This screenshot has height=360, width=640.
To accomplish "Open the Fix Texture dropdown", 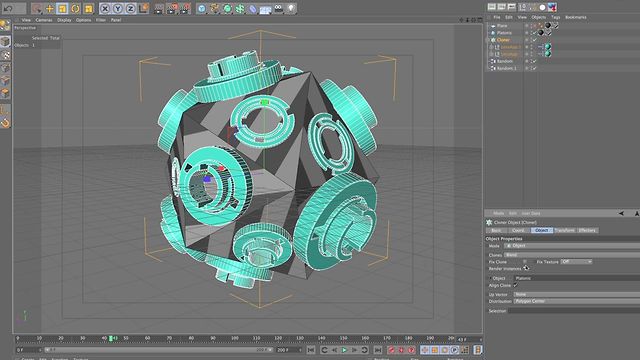I will (x=576, y=262).
